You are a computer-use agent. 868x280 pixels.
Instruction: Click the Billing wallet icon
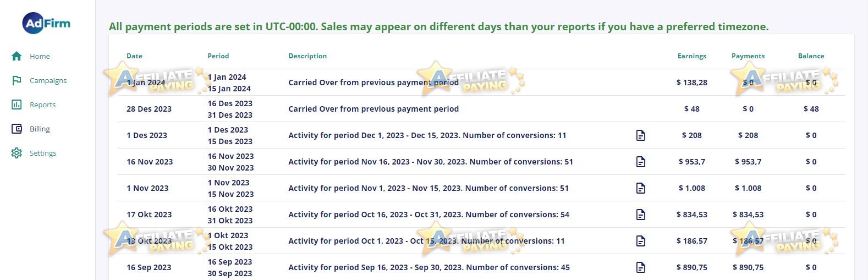17,129
